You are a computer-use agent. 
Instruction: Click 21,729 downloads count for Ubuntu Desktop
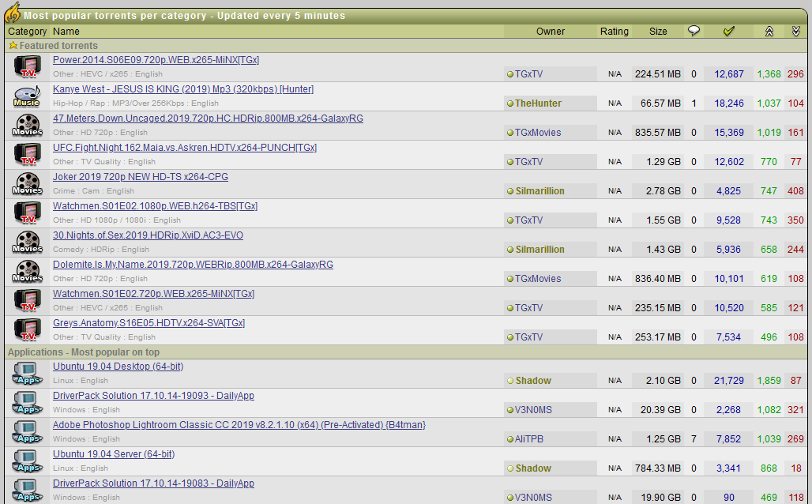(729, 381)
